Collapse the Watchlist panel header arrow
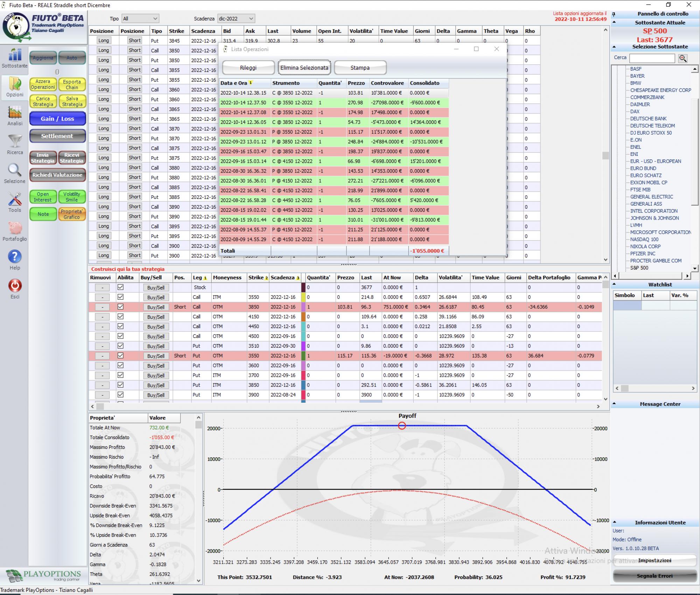Image resolution: width=700 pixels, height=595 pixels. (614, 284)
